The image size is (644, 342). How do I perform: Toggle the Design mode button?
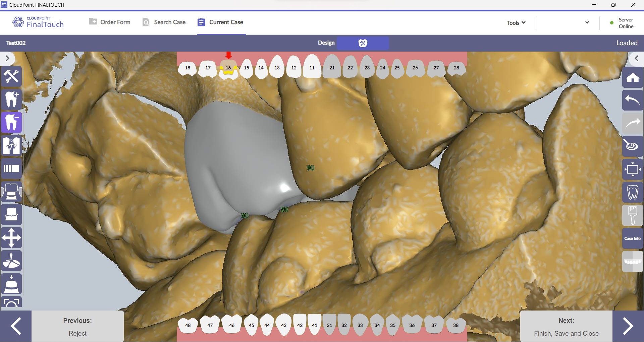pos(363,43)
